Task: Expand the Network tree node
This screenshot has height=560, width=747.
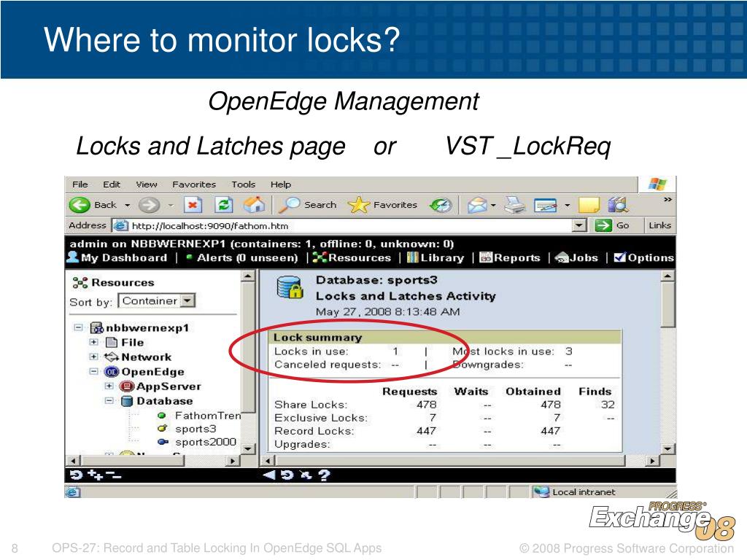Action: [94, 357]
